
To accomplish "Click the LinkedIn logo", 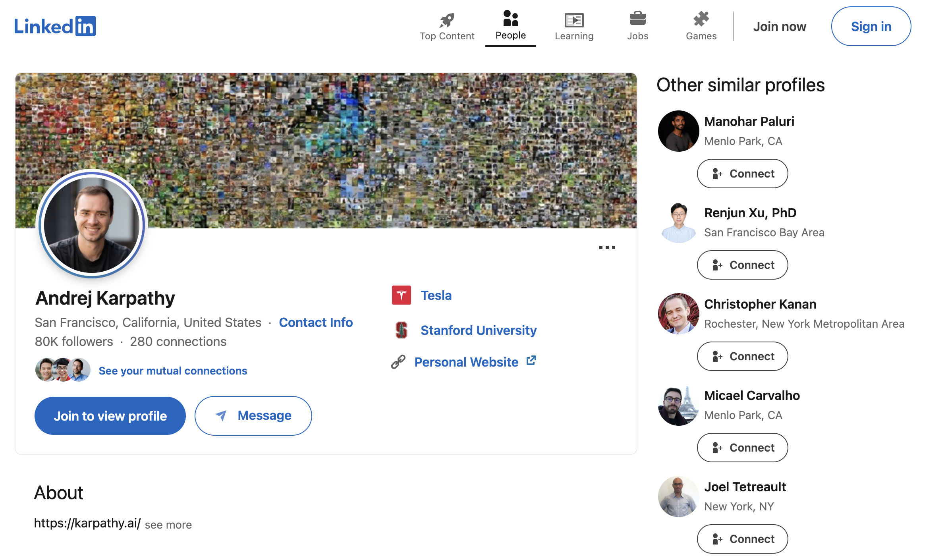I will (x=55, y=26).
